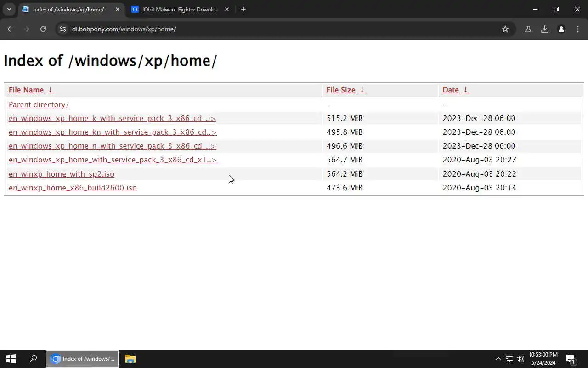The height and width of the screenshot is (368, 588).
Task: Select the 496.6 MiB file size cell
Action: 345,146
